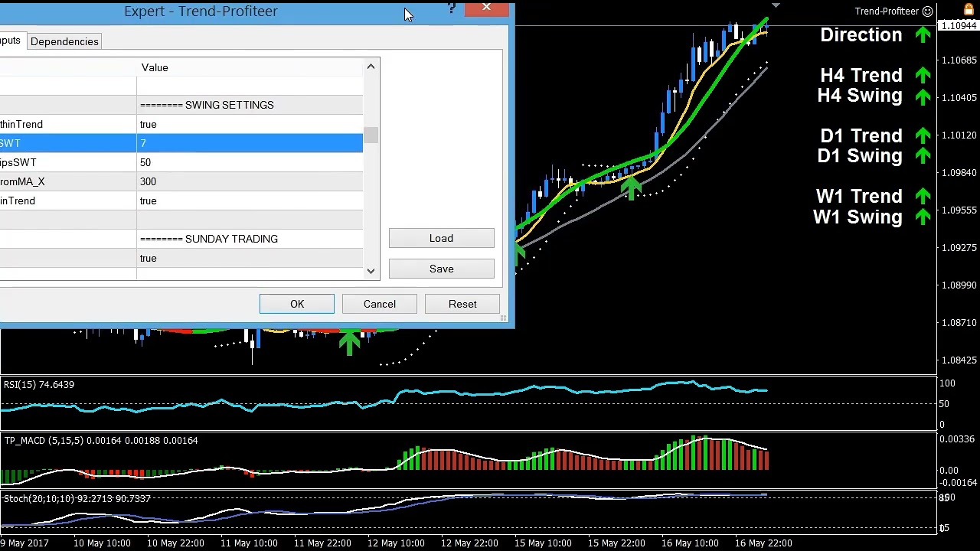Open the partially visible Inputs tab

11,41
